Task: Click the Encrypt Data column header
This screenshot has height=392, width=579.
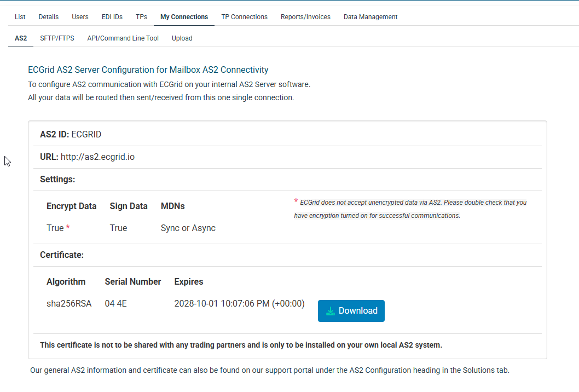Action: (71, 206)
